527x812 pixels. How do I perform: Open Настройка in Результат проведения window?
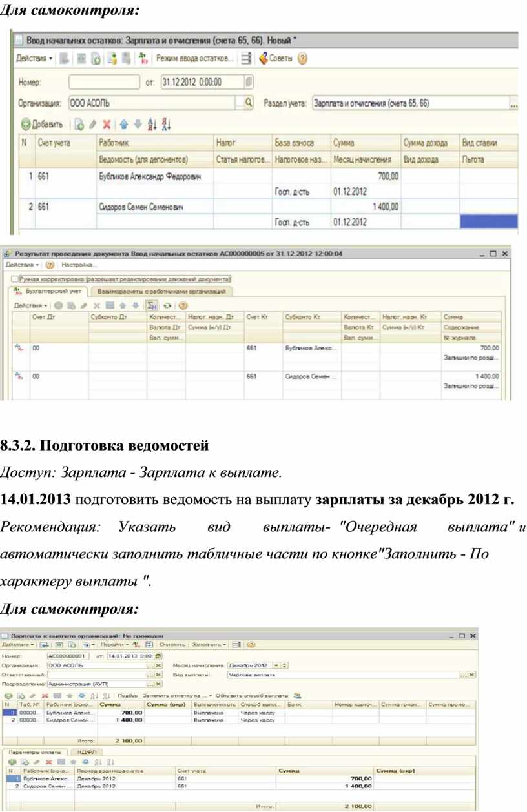click(x=79, y=265)
